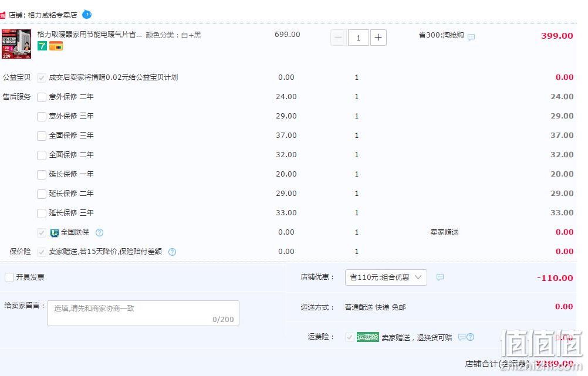Check 延长保修 二年 option
The image size is (588, 376).
[x=42, y=194]
